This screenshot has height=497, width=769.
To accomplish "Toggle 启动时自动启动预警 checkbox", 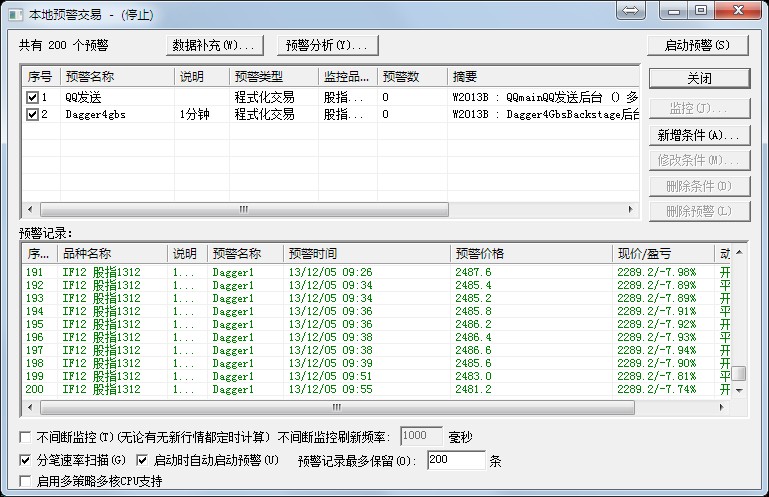I will (x=142, y=460).
